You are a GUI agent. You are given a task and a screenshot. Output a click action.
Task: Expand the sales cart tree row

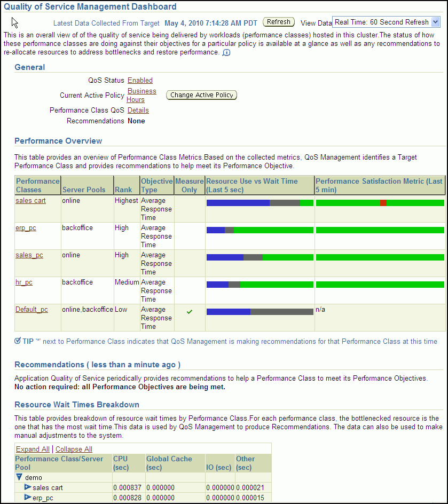(x=28, y=487)
